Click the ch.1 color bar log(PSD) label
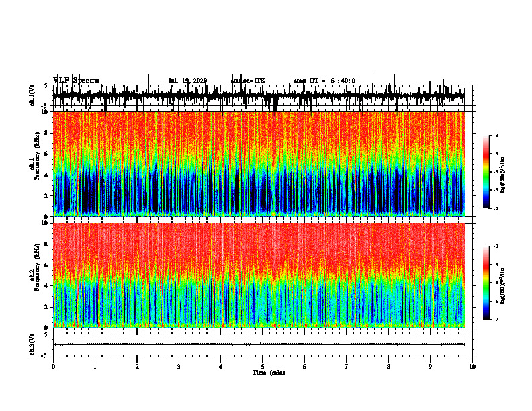532x411 pixels. (503, 175)
